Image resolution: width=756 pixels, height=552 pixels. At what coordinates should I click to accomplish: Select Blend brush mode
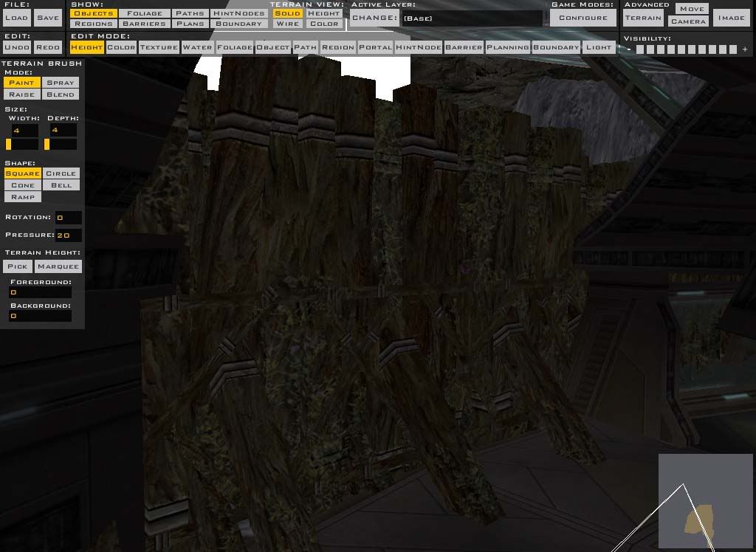coord(61,94)
